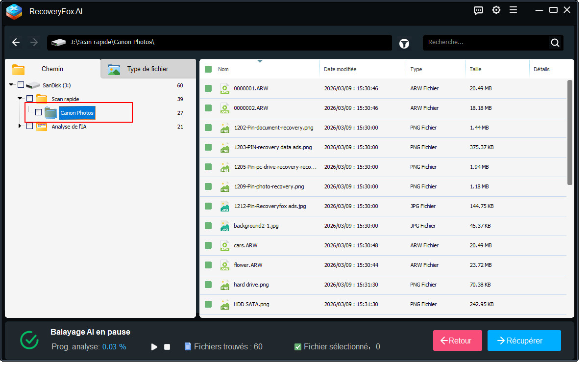Expand the Analyse de l'IA node
The image size is (588, 368).
(20, 126)
